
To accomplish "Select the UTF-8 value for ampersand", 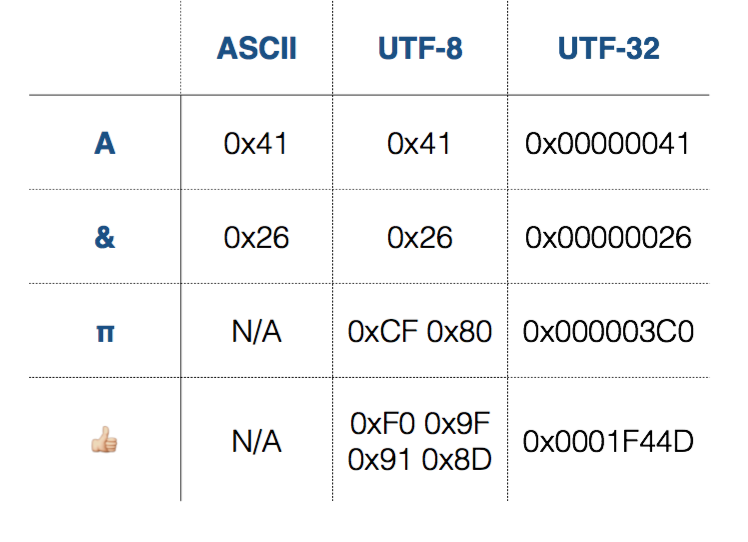I will click(420, 238).
